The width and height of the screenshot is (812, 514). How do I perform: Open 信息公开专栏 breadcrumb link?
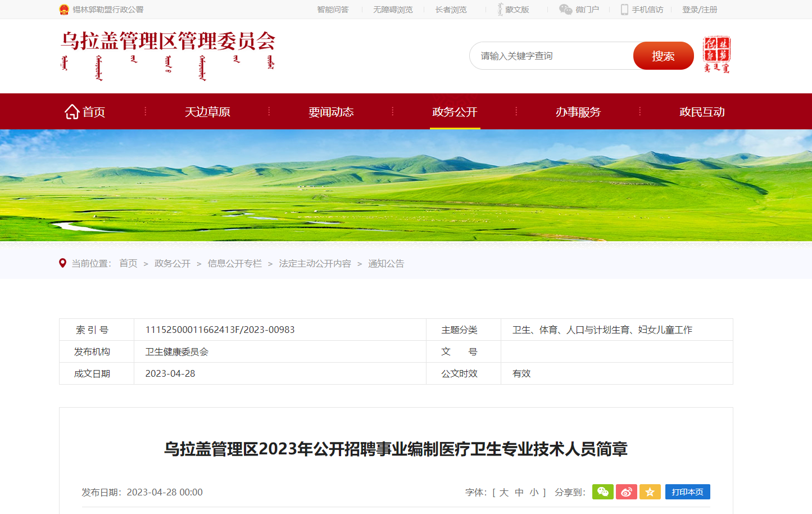click(x=235, y=263)
